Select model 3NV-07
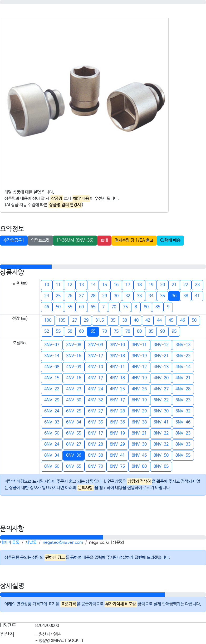 click(52, 345)
